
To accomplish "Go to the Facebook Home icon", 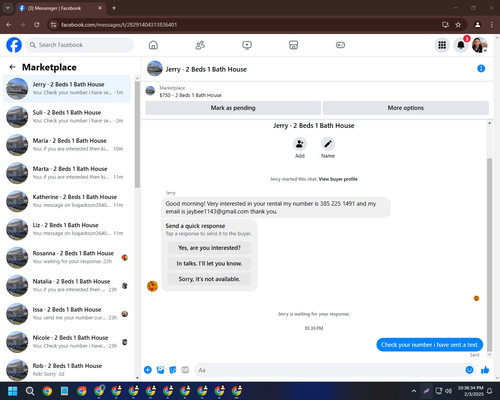I will click(153, 45).
